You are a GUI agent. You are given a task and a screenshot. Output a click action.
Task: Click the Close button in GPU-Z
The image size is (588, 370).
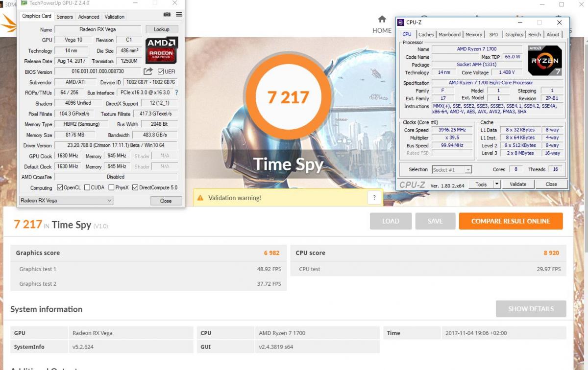166,201
